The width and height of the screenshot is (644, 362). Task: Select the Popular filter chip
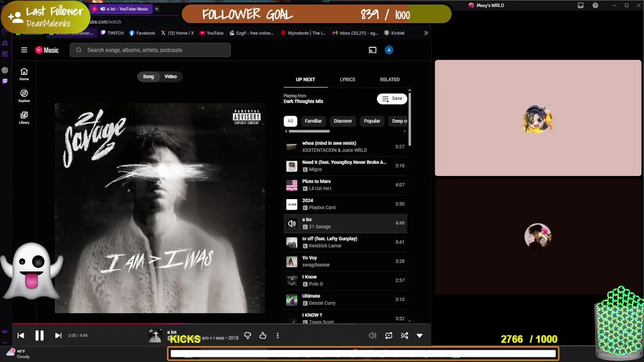(372, 121)
